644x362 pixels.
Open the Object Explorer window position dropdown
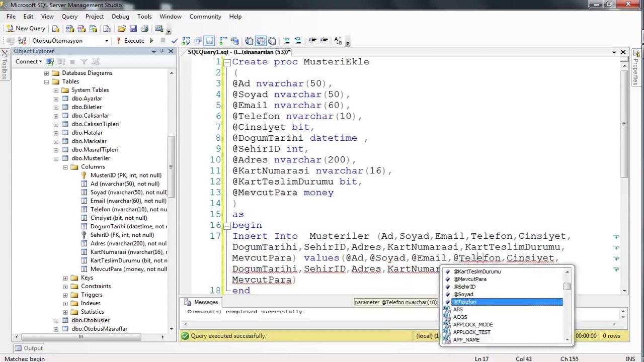click(x=153, y=51)
